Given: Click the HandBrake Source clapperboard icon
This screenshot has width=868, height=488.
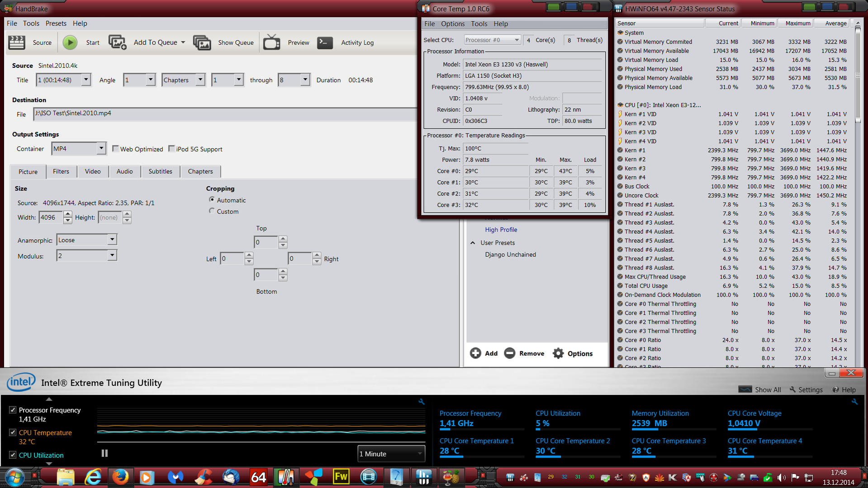Looking at the screenshot, I should [x=17, y=43].
